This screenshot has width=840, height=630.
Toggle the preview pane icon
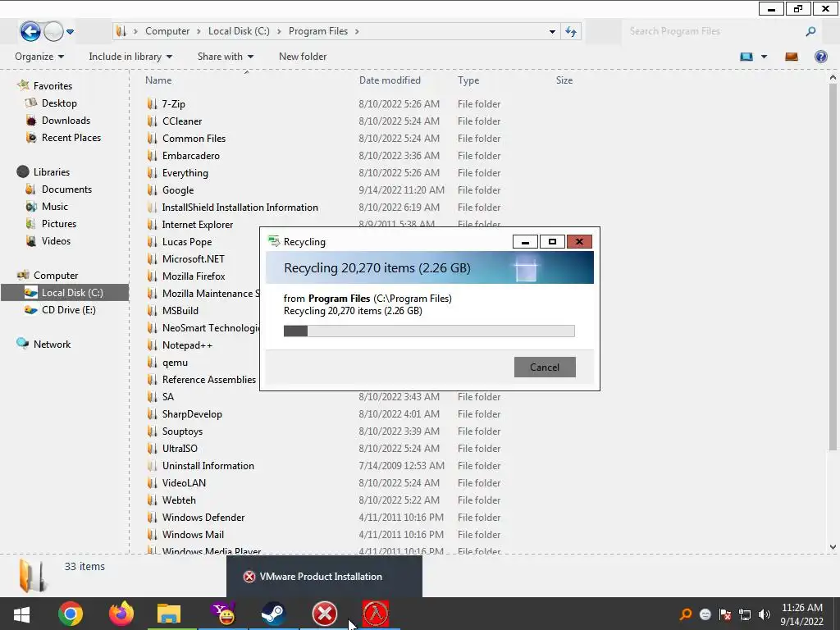coord(792,57)
